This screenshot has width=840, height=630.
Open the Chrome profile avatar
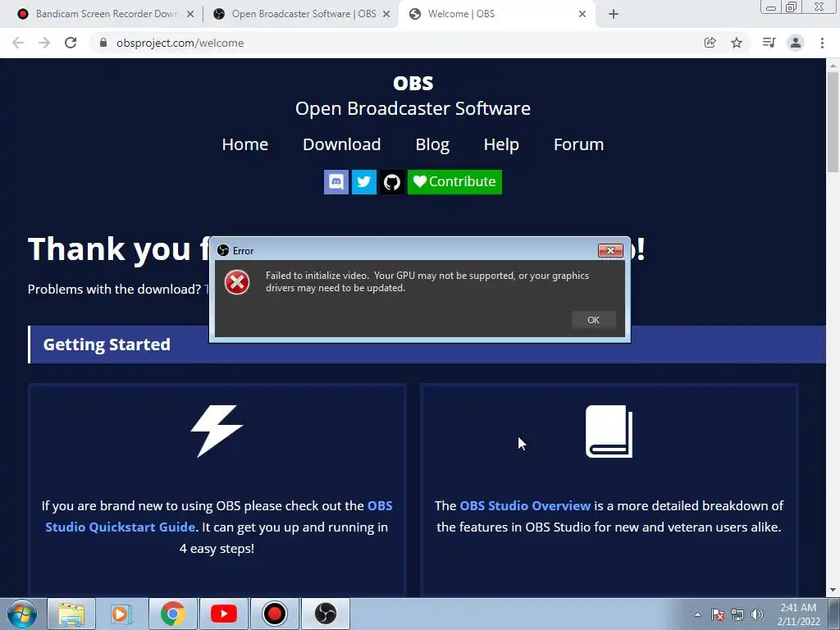click(796, 43)
